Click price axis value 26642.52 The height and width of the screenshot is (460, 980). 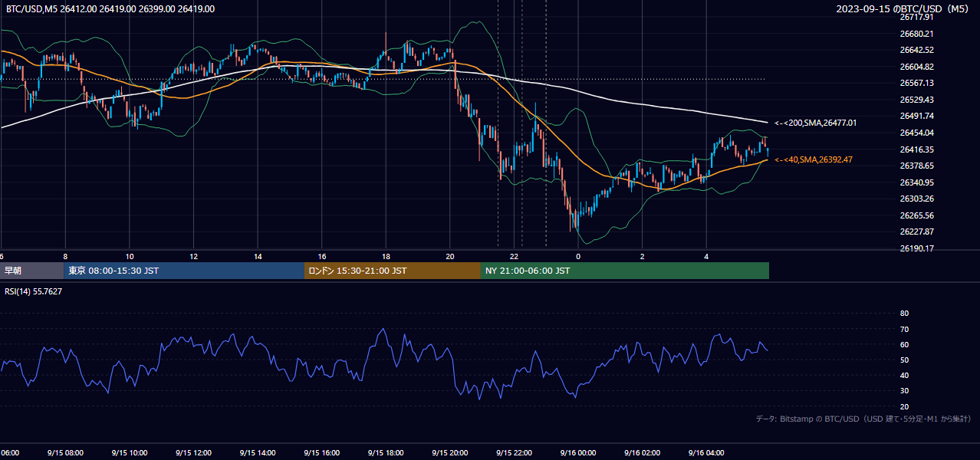tap(916, 50)
